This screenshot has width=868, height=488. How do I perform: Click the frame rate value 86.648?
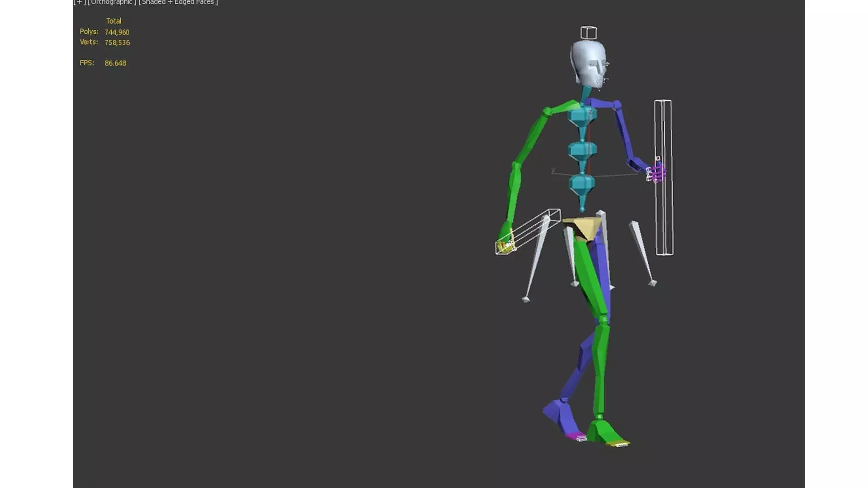click(115, 63)
